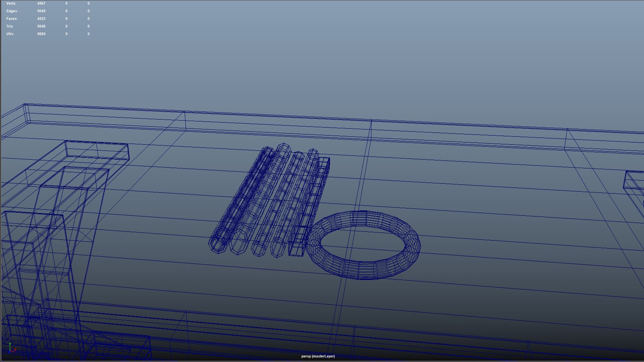Click the UVs count value 5669
The width and height of the screenshot is (644, 362).
(x=41, y=34)
